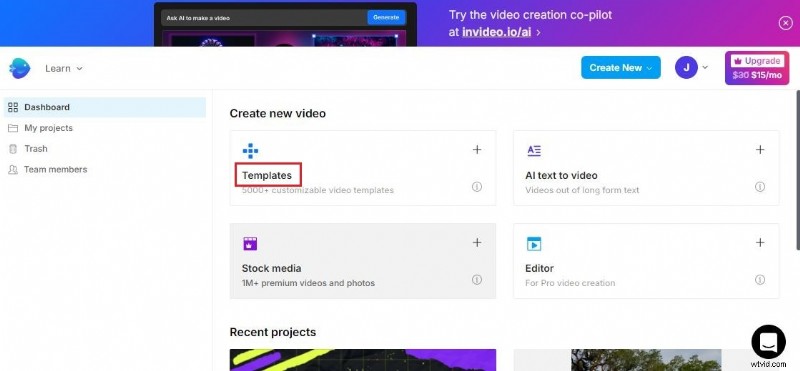
Task: Click the 'For Pro video creation' text
Action: pyautogui.click(x=570, y=283)
